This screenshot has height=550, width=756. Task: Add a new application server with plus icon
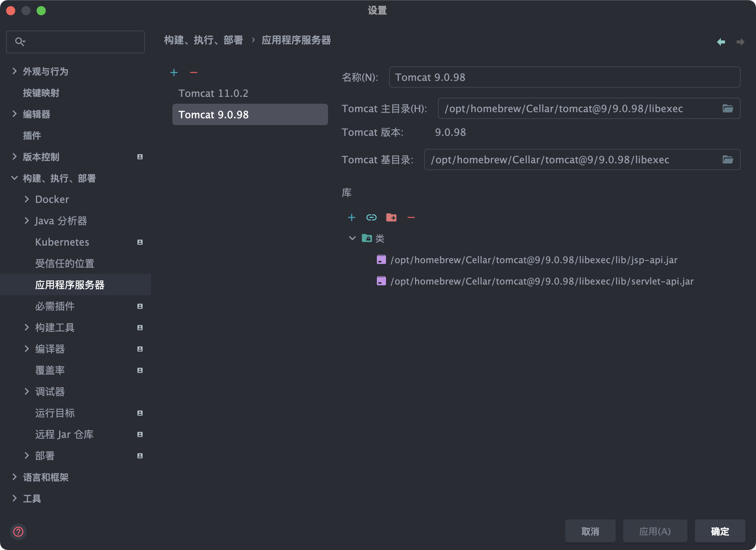pyautogui.click(x=174, y=72)
